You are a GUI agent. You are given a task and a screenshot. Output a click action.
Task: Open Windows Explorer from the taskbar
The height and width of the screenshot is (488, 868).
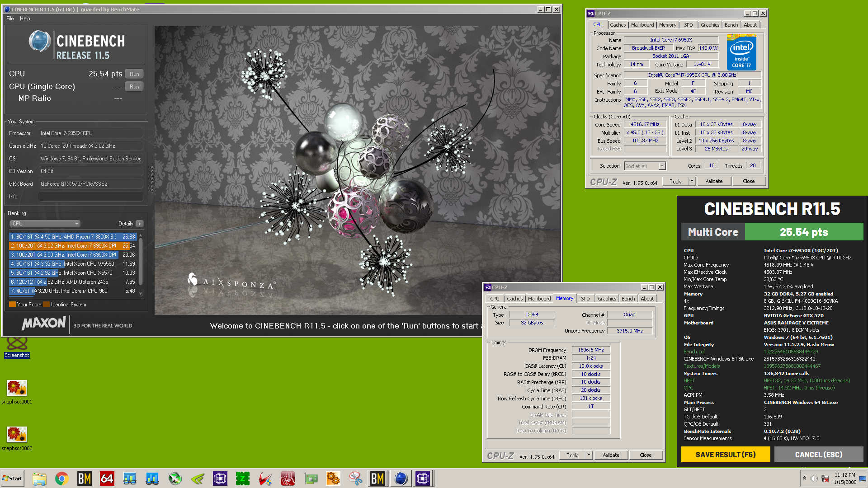pyautogui.click(x=39, y=479)
